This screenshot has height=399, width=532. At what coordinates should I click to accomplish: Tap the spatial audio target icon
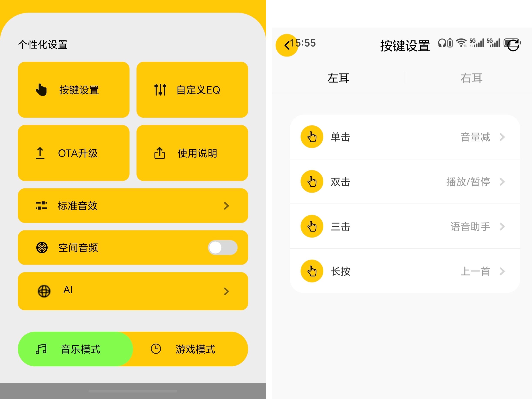pyautogui.click(x=42, y=248)
